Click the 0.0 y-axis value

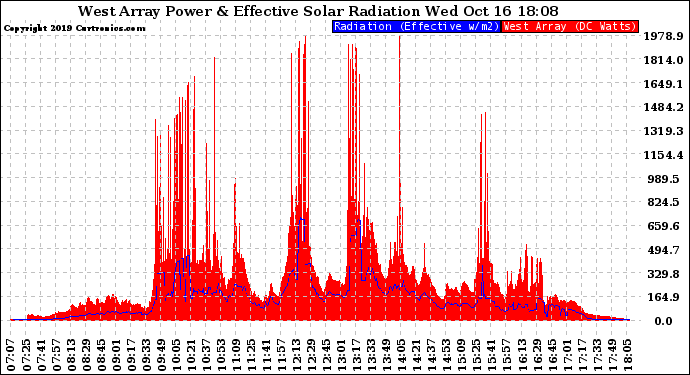point(664,321)
